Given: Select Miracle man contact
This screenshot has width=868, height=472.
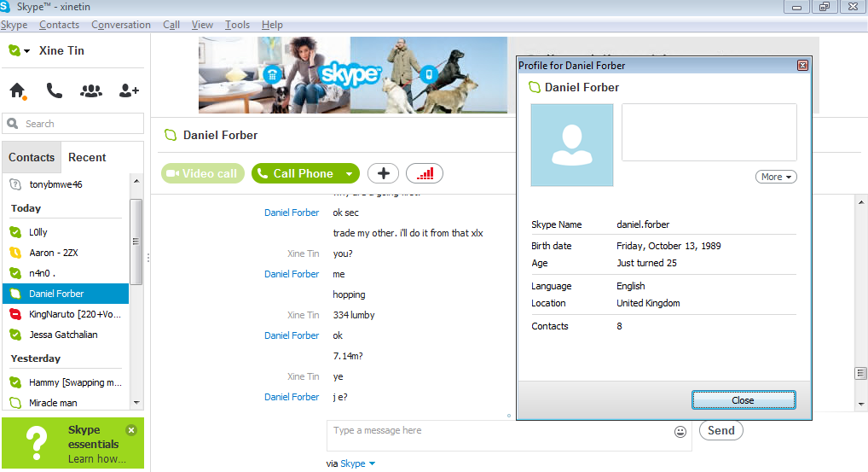Looking at the screenshot, I should (66, 403).
